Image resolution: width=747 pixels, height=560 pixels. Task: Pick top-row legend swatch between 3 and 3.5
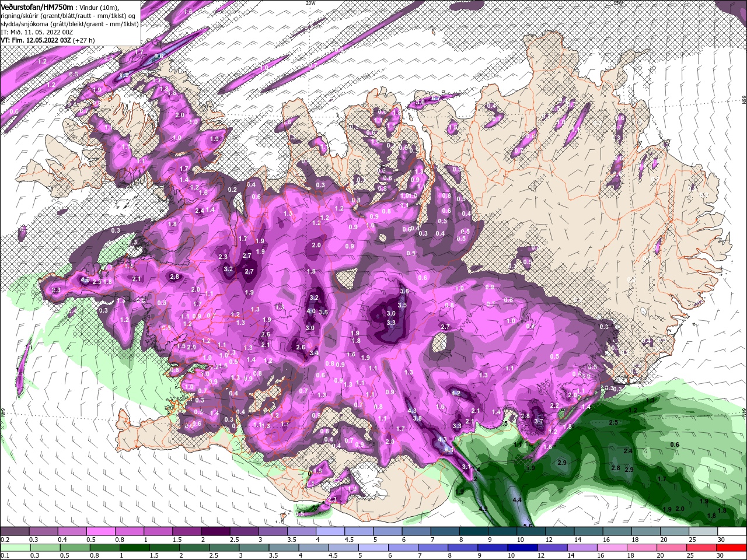coord(273,530)
